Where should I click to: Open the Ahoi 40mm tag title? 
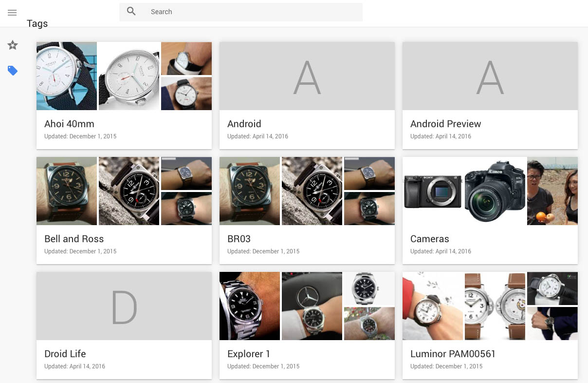click(69, 124)
